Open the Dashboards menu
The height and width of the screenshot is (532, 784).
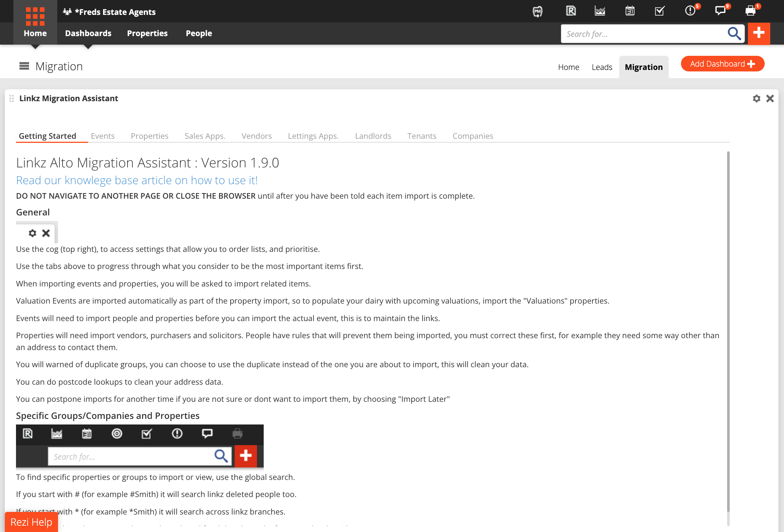(x=88, y=33)
